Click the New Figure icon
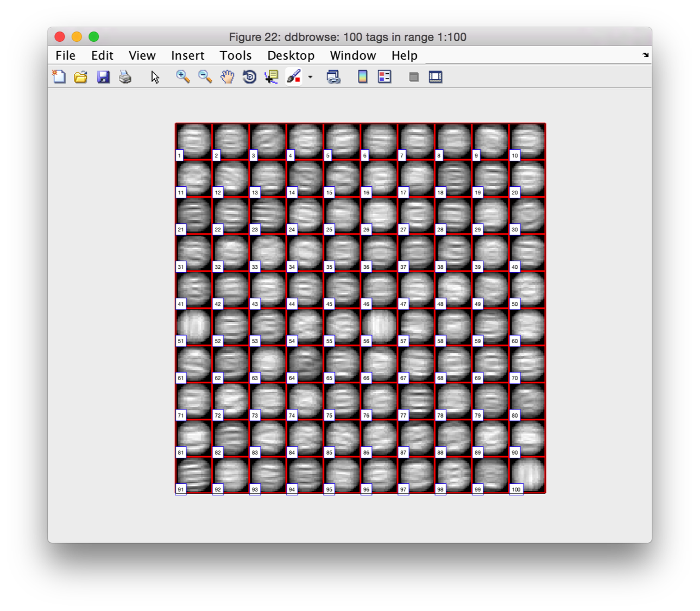700x611 pixels. (x=59, y=77)
